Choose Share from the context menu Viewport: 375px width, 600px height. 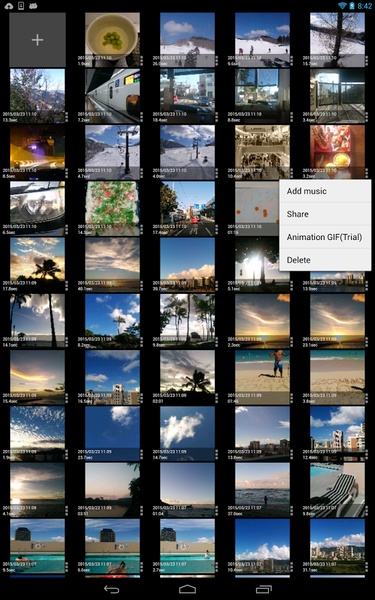point(325,214)
